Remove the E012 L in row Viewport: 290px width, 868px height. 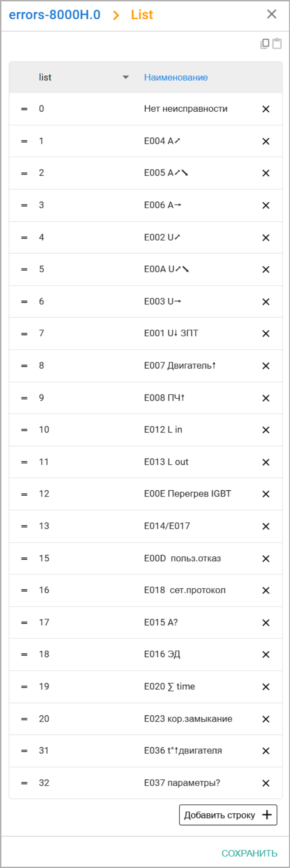point(266,430)
